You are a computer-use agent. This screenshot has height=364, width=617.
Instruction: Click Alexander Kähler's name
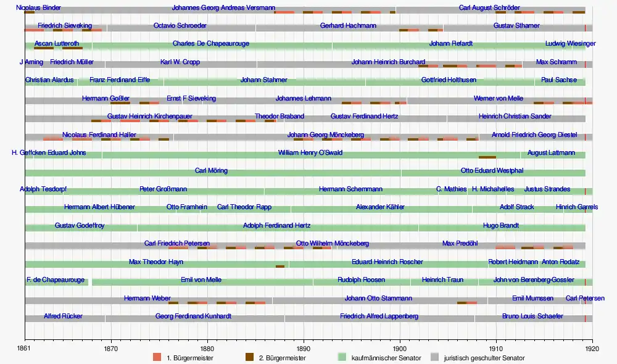pos(381,207)
